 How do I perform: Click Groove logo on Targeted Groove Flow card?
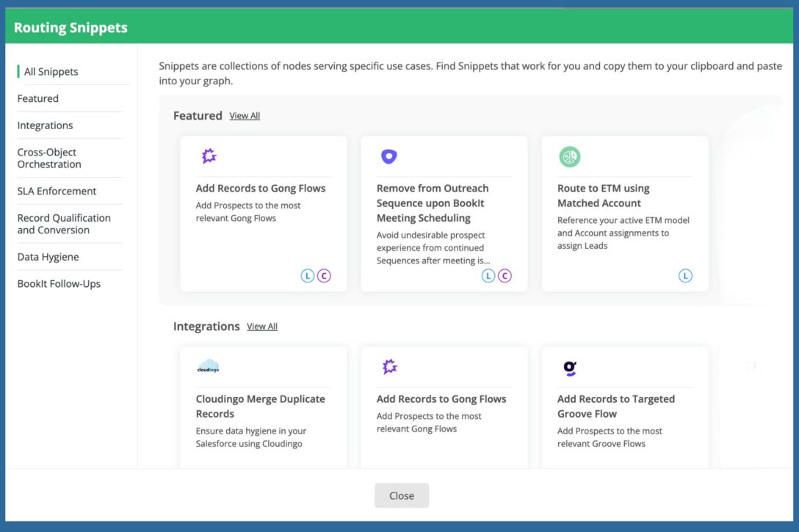coord(570,368)
